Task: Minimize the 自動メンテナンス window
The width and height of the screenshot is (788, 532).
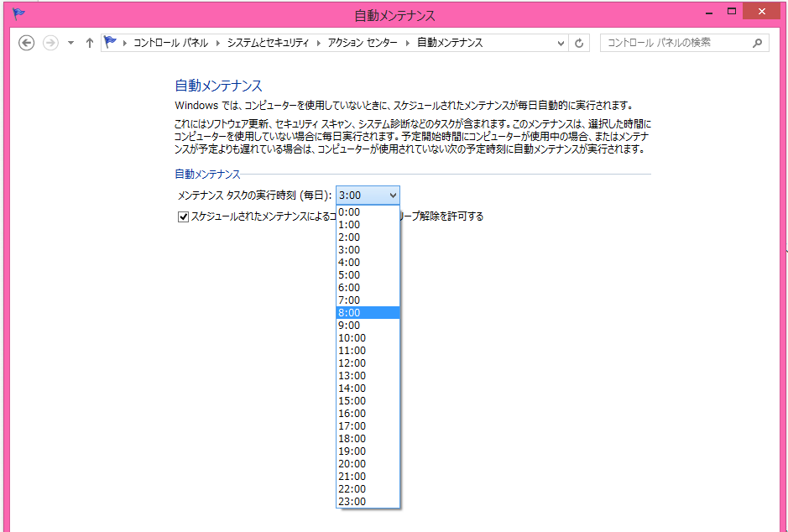Action: click(x=710, y=12)
